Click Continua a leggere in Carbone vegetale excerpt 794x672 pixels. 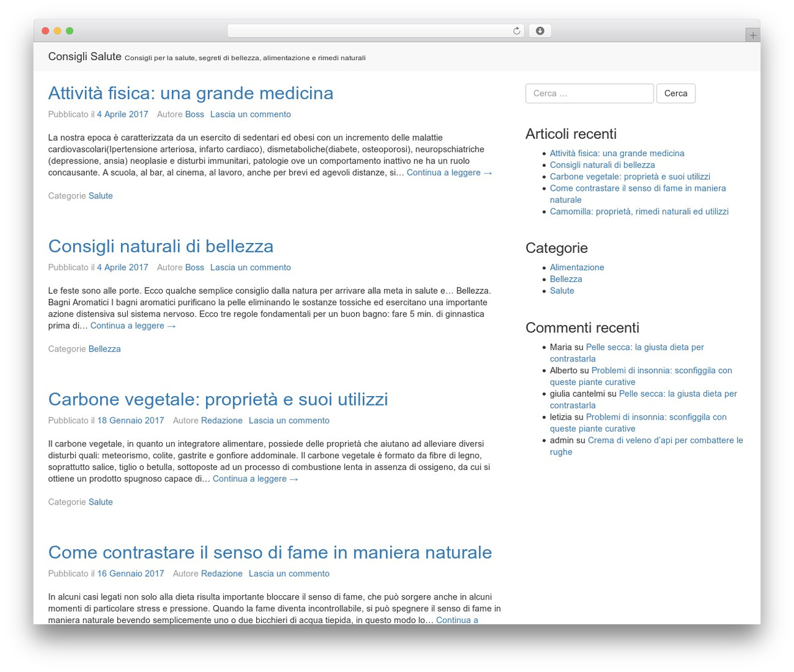(x=255, y=479)
